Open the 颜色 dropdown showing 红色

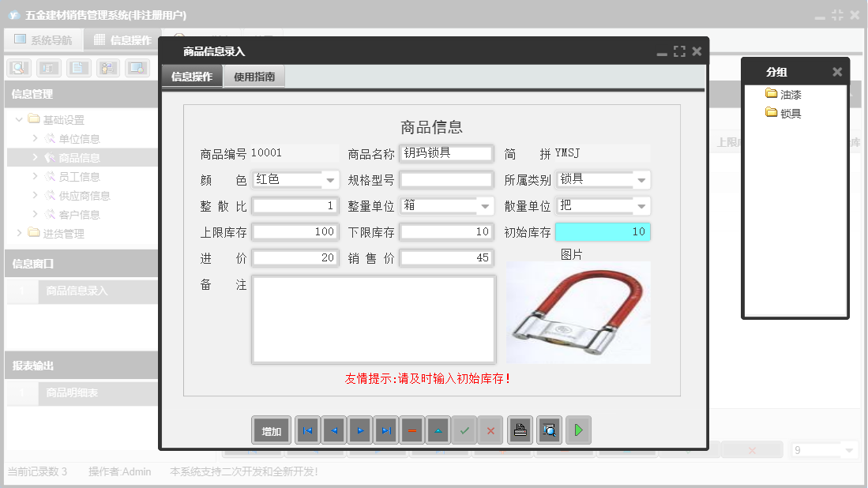tap(329, 179)
